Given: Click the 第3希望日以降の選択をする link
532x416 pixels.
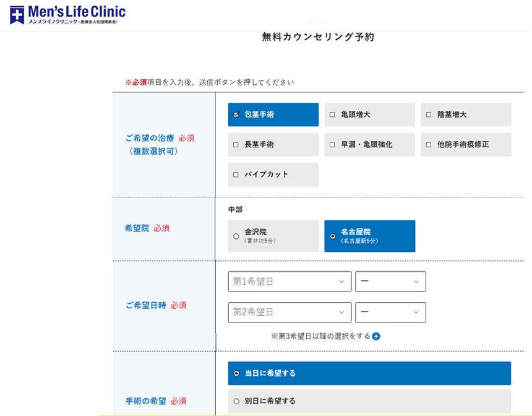Looking at the screenshot, I should pos(320,336).
